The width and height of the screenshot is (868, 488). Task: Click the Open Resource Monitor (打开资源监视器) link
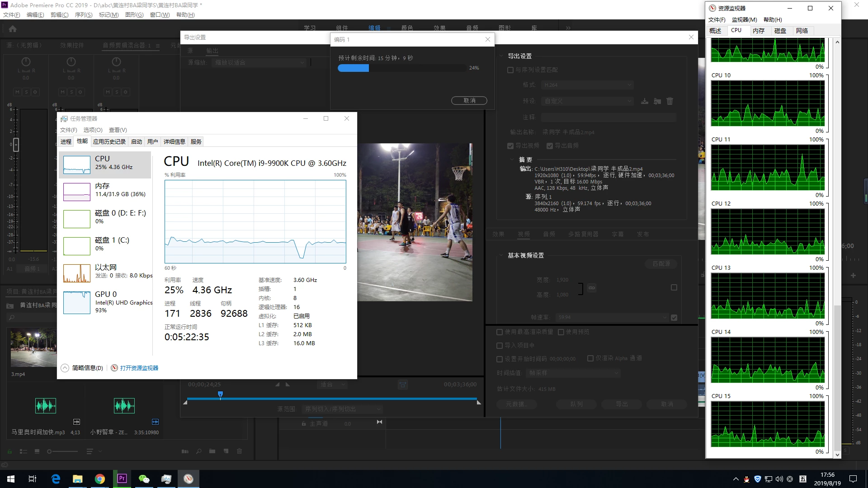coord(139,368)
